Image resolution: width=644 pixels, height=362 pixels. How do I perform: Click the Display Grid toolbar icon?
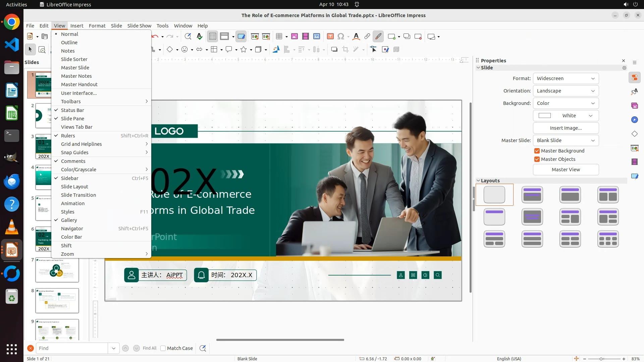click(213, 37)
